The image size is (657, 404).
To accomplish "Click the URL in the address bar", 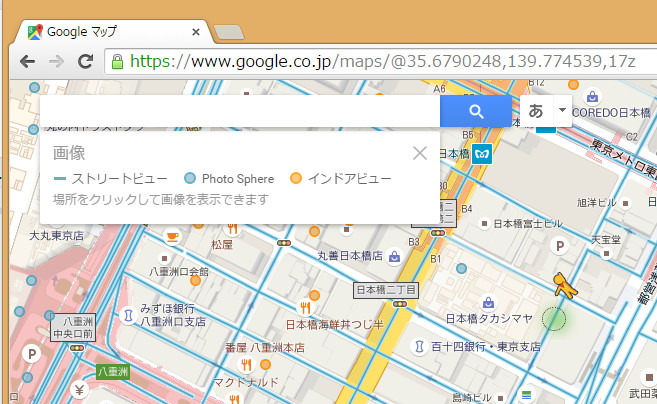I will click(x=383, y=62).
